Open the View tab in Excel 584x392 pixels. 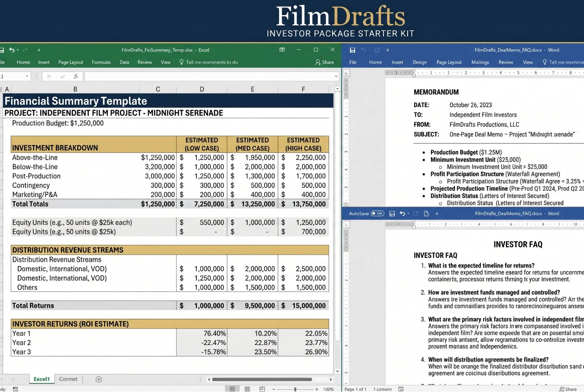[166, 62]
